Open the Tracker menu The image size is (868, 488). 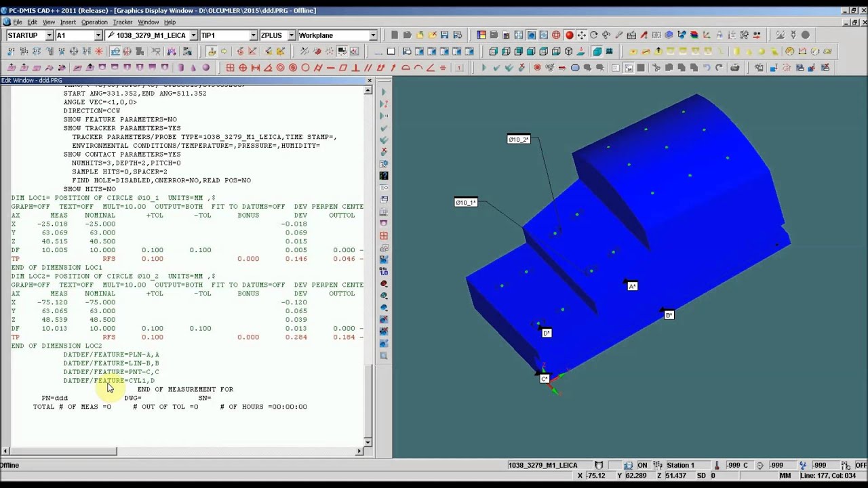[123, 22]
